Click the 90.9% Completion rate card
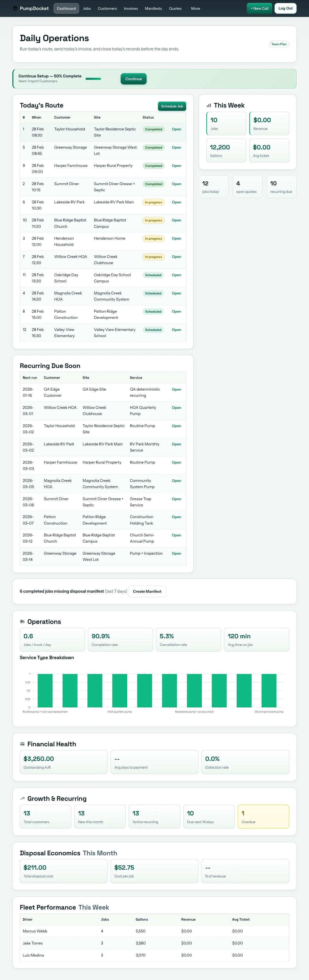 click(x=121, y=640)
